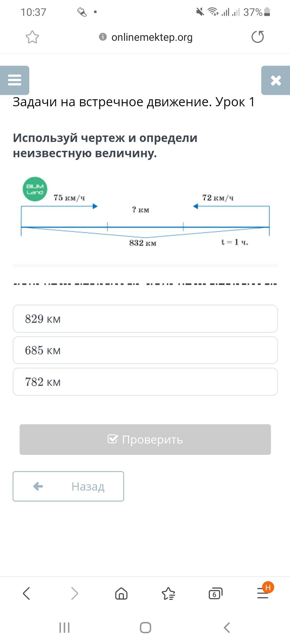The image size is (290, 644).
Task: Select answer 829 км
Action: point(145,319)
